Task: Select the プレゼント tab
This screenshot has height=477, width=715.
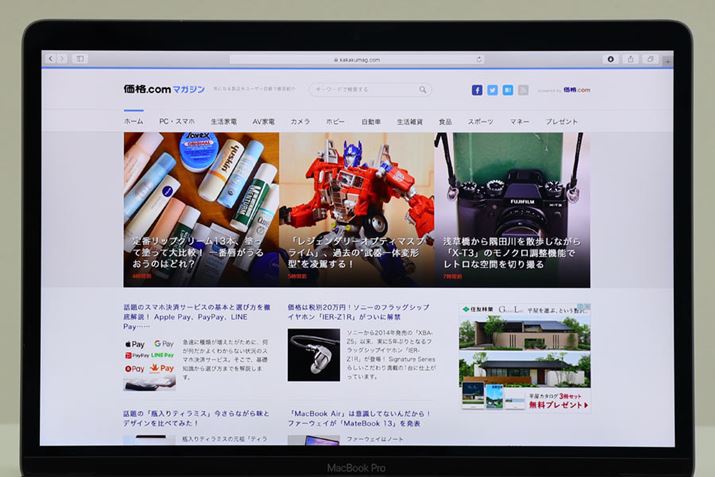Action: [561, 122]
